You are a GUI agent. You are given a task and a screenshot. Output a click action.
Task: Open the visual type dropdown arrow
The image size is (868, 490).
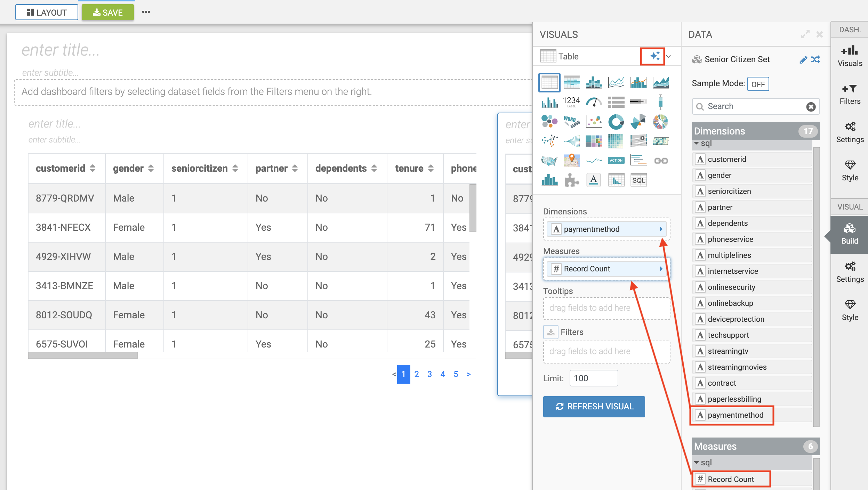click(x=668, y=56)
